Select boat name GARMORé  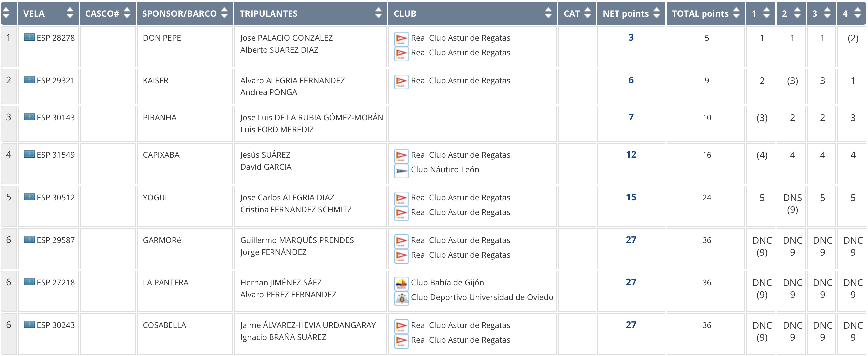click(162, 240)
